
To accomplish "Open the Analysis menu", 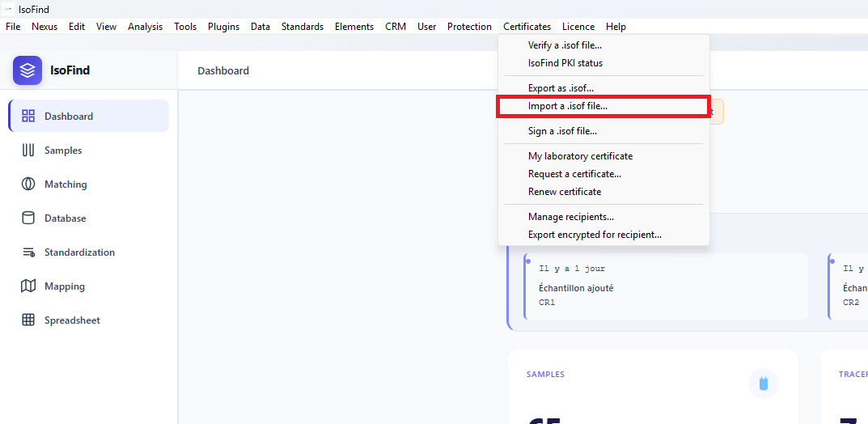I will [x=145, y=27].
